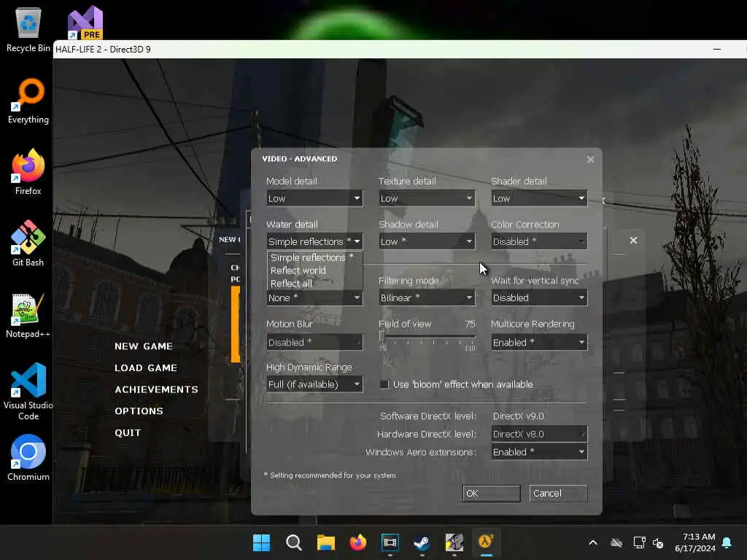747x560 pixels.
Task: Open the Wait for vertical sync dropdown
Action: pos(539,297)
